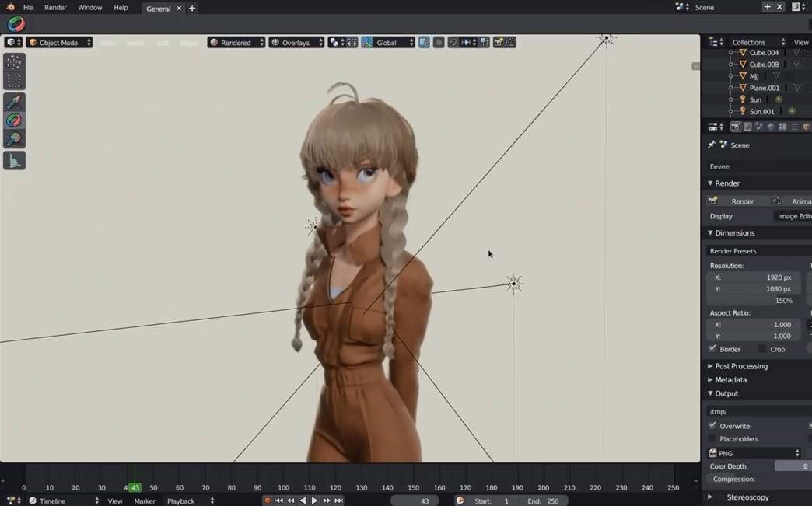
Task: Select the 8 color depth option
Action: click(793, 466)
